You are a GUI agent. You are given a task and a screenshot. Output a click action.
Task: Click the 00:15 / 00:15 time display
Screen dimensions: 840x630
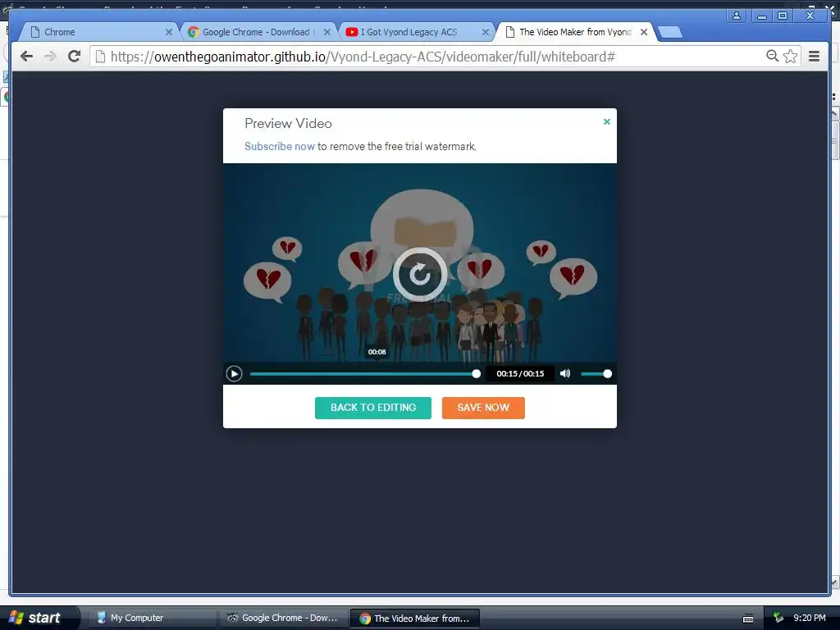[x=520, y=373]
